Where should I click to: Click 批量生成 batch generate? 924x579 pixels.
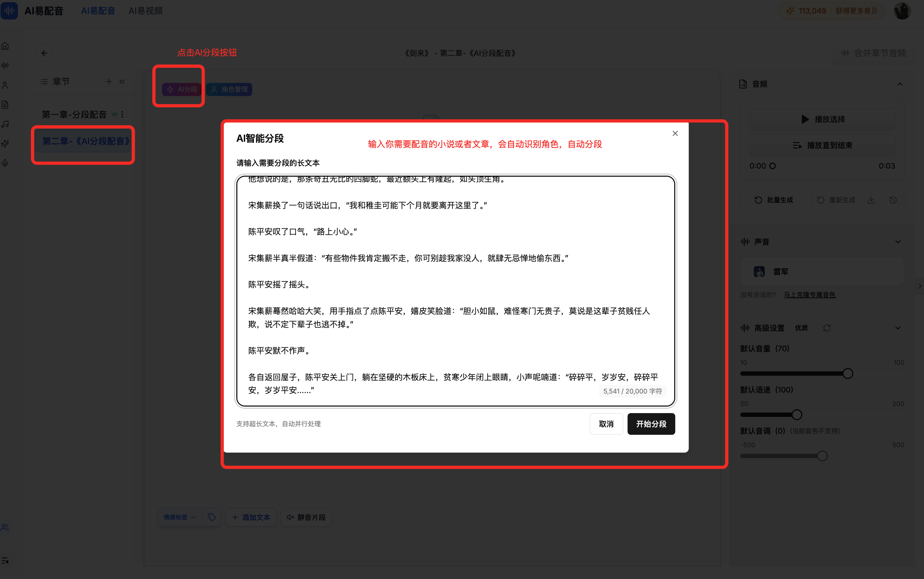click(774, 200)
